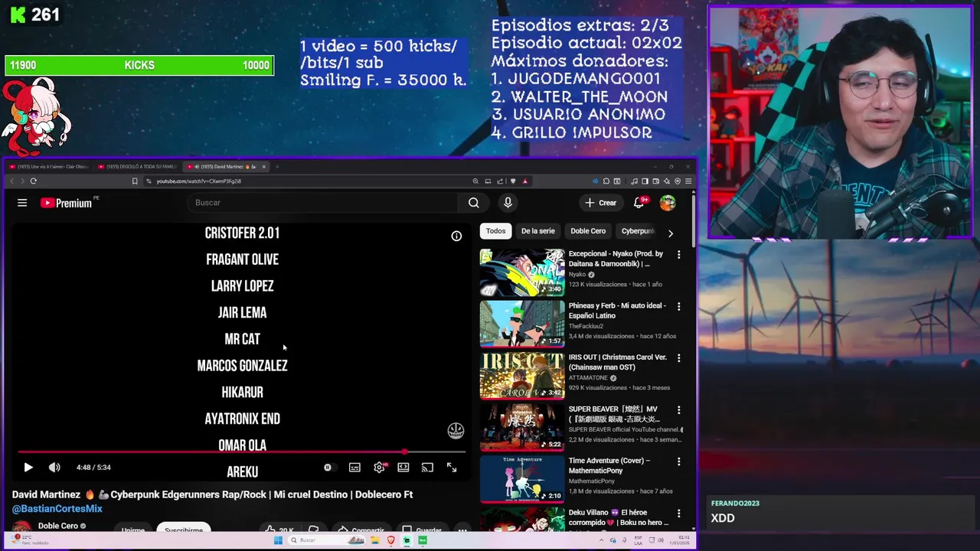
Task: Open the Doble Cero channel name
Action: click(x=58, y=526)
